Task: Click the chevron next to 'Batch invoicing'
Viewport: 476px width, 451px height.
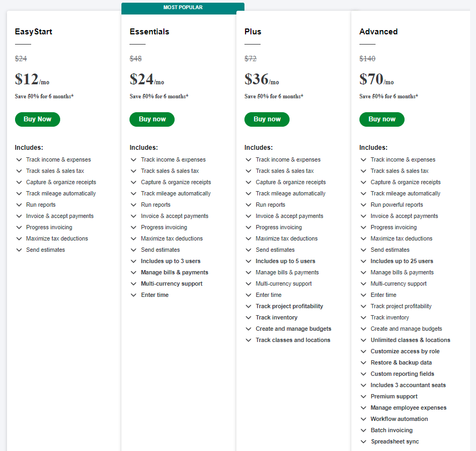Action: pyautogui.click(x=364, y=431)
